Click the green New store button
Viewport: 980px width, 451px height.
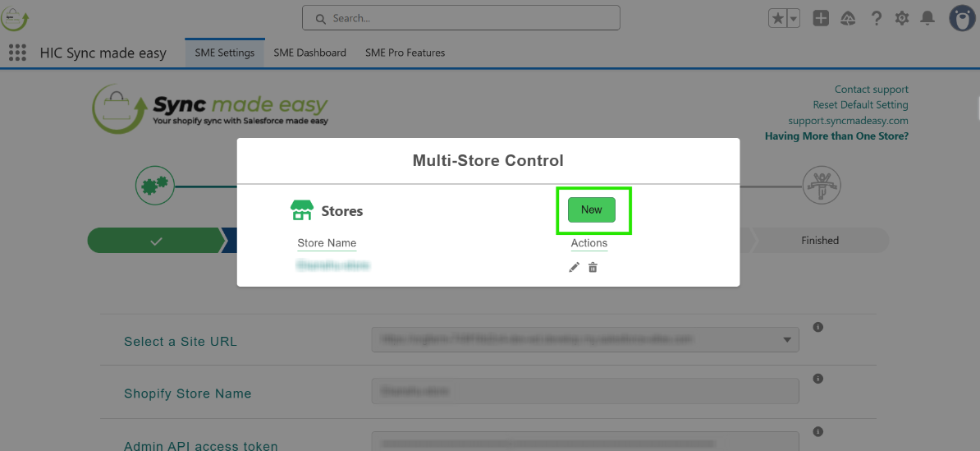pos(591,210)
